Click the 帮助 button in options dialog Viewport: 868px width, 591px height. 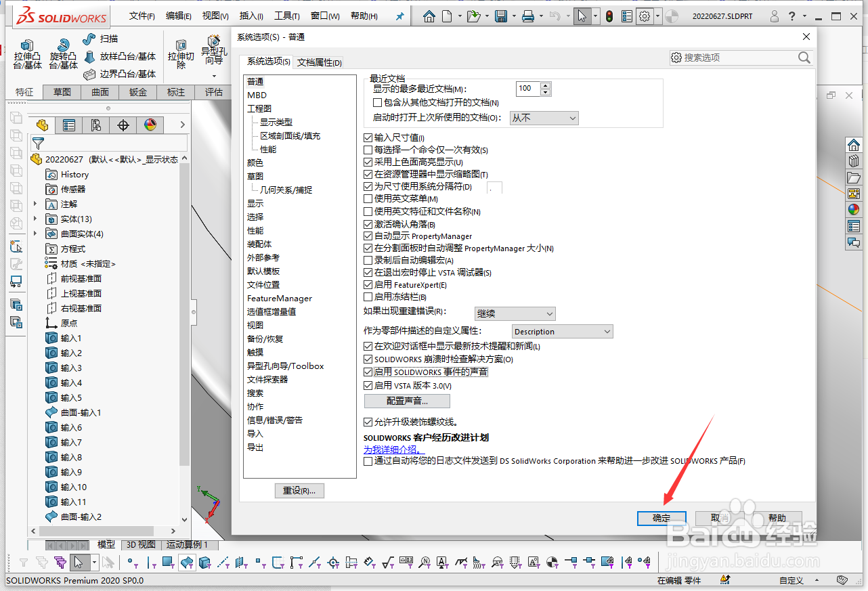tap(777, 519)
